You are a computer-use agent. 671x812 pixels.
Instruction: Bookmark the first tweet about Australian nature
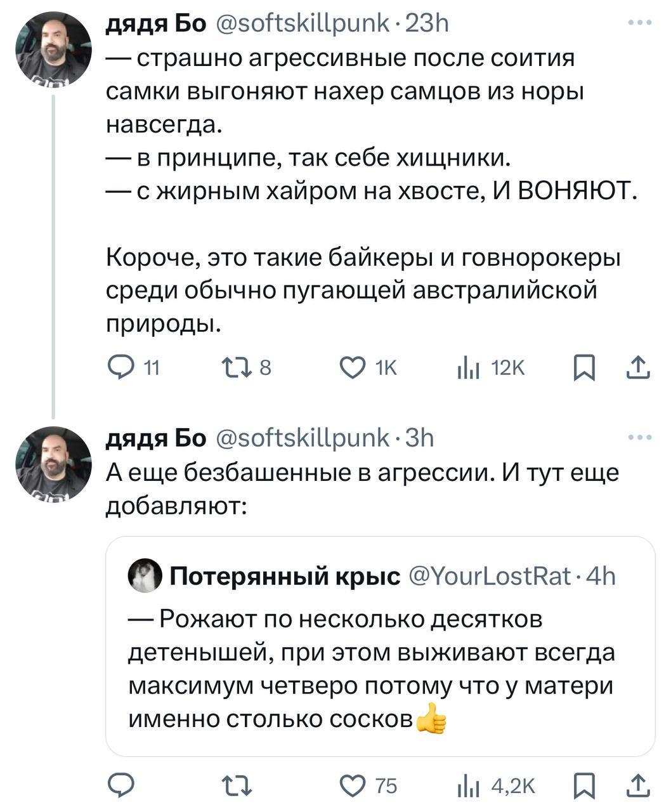click(x=583, y=368)
